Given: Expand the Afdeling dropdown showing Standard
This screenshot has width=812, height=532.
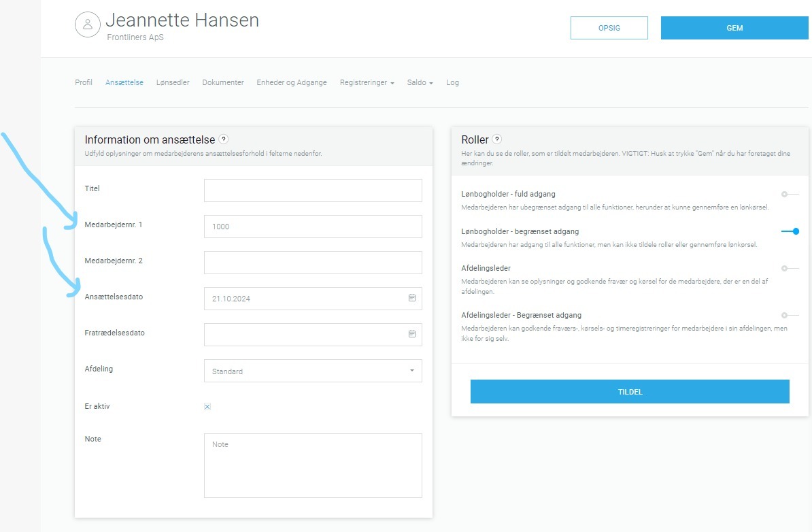Looking at the screenshot, I should 313,371.
